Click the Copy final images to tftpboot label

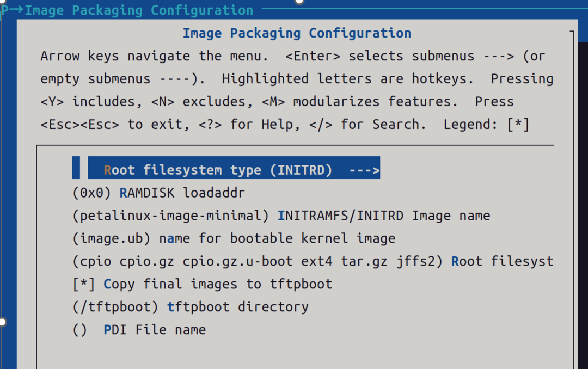pos(218,284)
